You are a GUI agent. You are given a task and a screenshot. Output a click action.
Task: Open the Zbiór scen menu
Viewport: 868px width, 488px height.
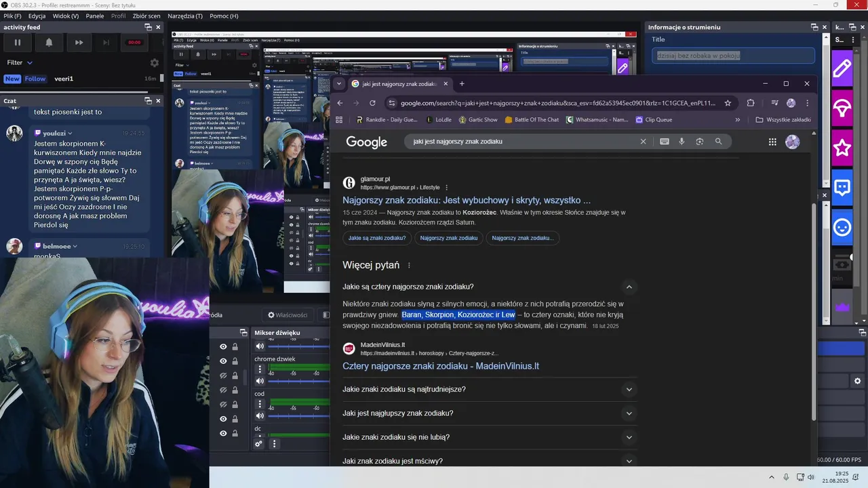tap(147, 16)
